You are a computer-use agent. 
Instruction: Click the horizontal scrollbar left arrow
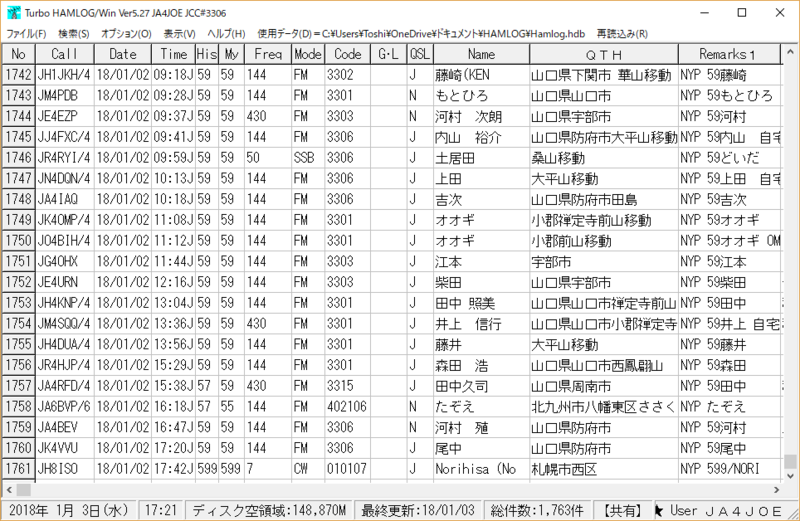tap(9, 490)
